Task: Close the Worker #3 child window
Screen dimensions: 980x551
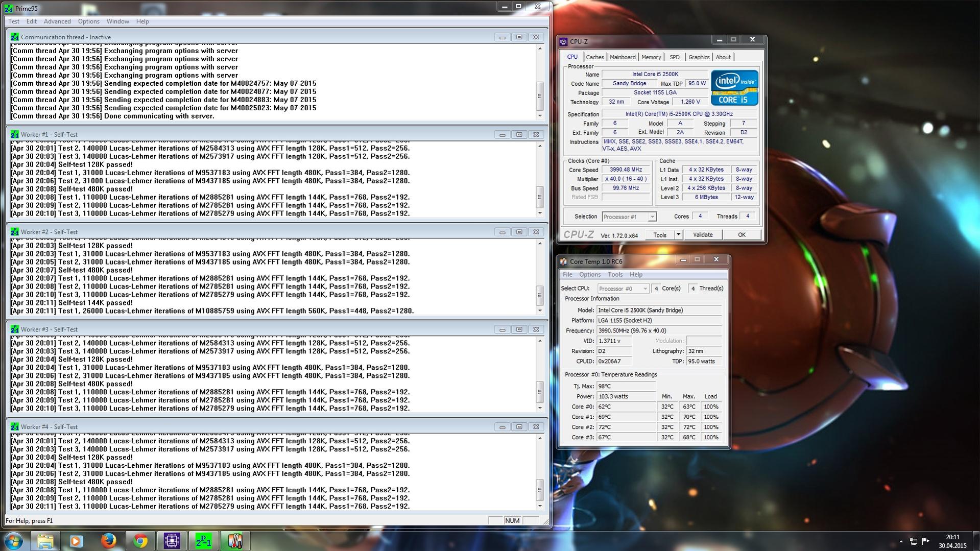Action: pos(536,329)
